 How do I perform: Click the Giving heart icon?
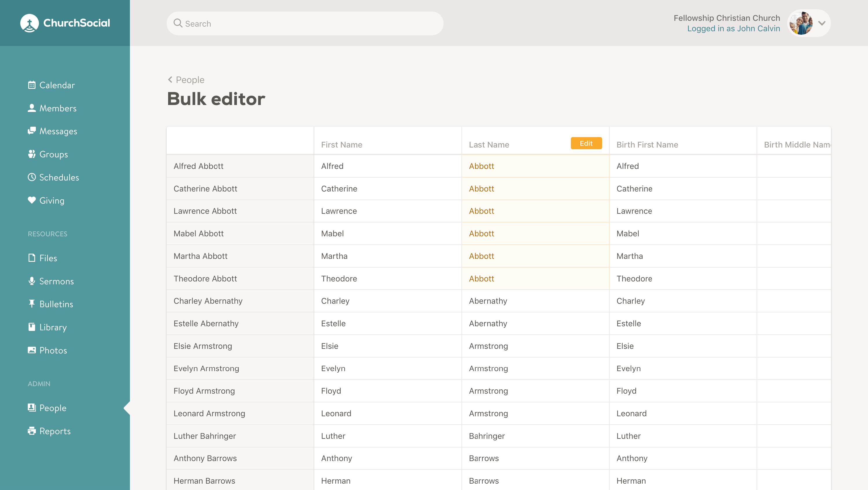[32, 200]
